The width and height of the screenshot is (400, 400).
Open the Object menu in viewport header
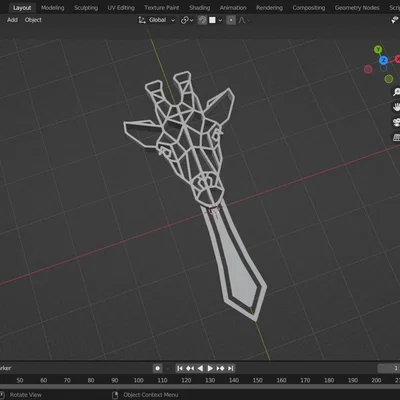[33, 20]
